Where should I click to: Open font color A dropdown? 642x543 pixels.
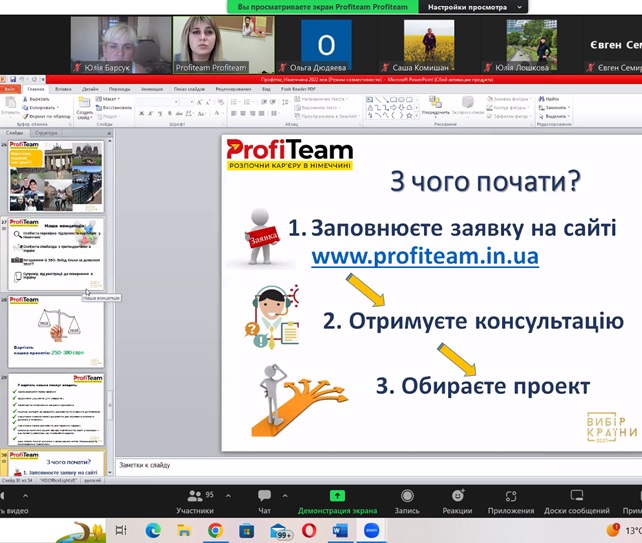pyautogui.click(x=218, y=113)
